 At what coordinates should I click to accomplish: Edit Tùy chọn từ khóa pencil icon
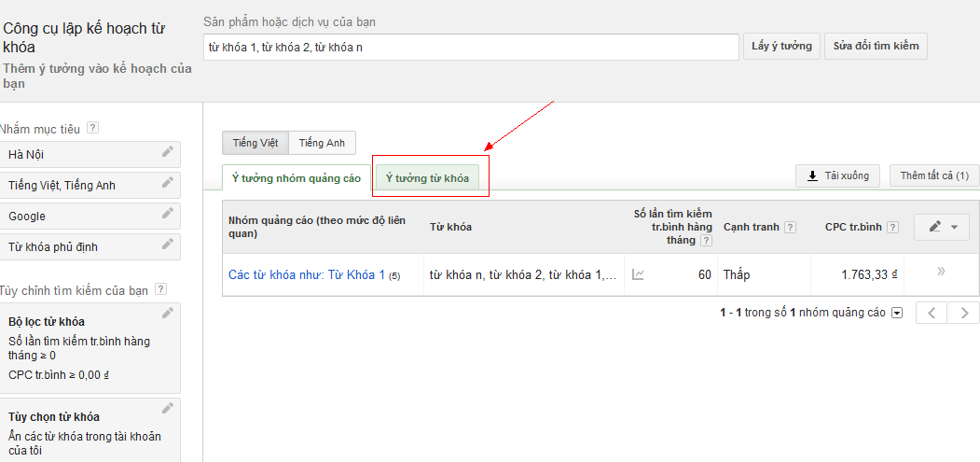pyautogui.click(x=168, y=408)
